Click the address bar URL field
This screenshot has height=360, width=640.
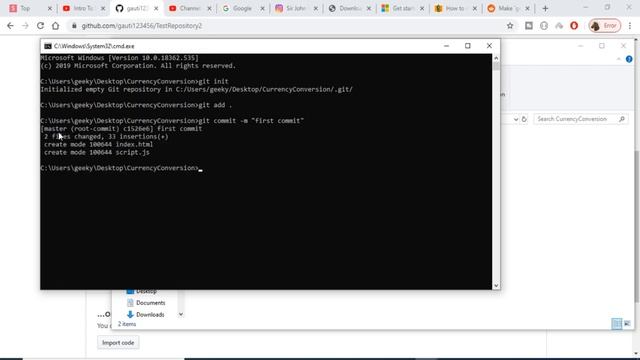(286, 26)
